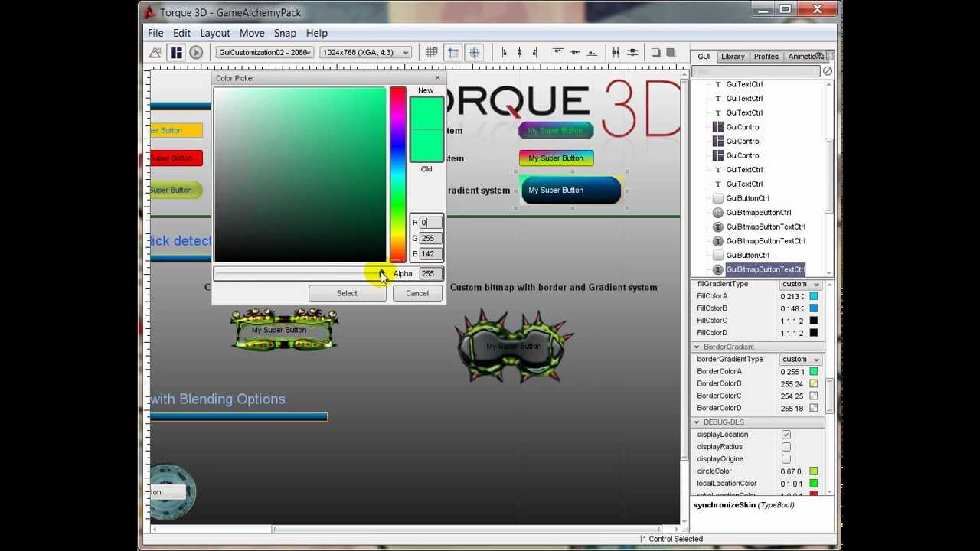Click the R value input field

click(x=430, y=223)
